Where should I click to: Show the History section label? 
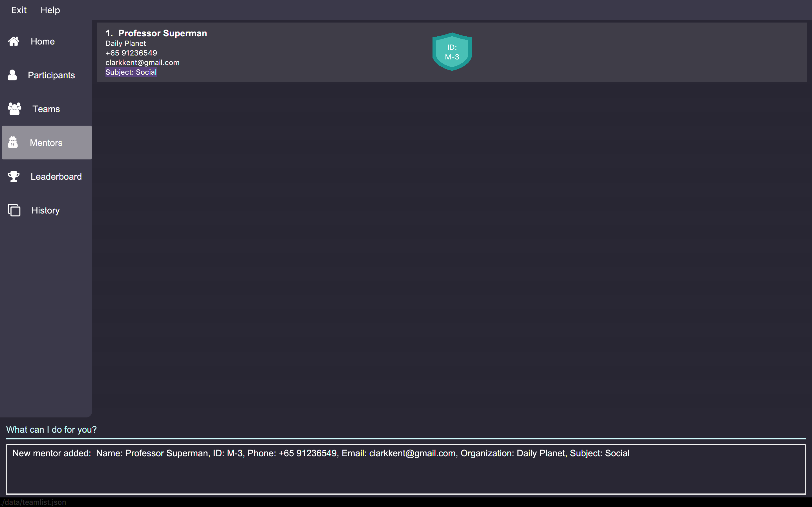tap(46, 210)
